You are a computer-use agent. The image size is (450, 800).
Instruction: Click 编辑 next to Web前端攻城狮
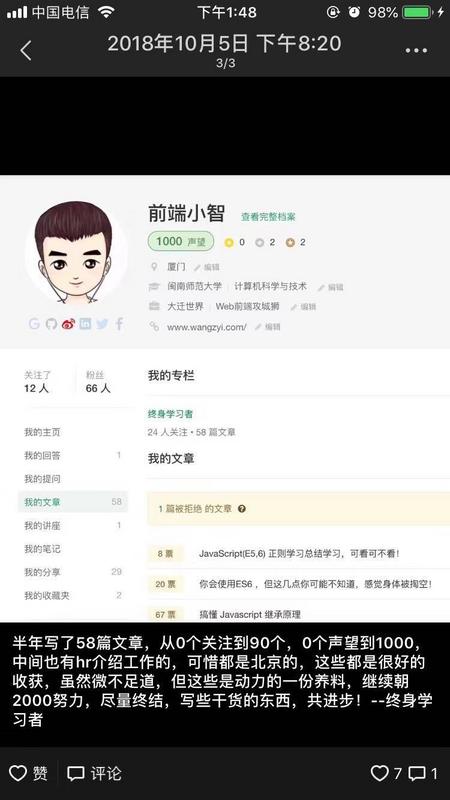304,307
